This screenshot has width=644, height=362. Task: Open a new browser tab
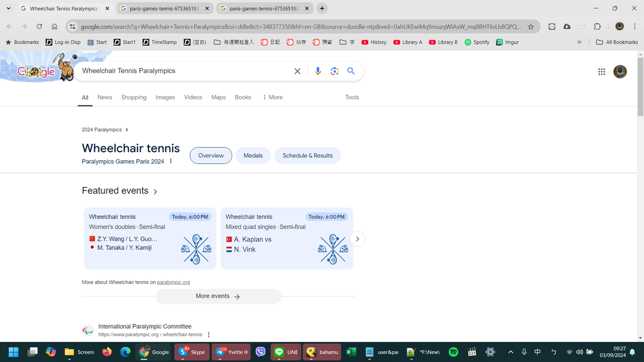coord(322,8)
